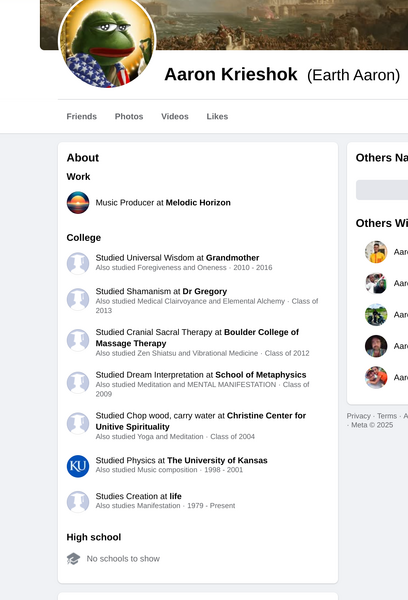Click 'Also studied Yoga and Meditation · Class of 2004'

tap(175, 437)
